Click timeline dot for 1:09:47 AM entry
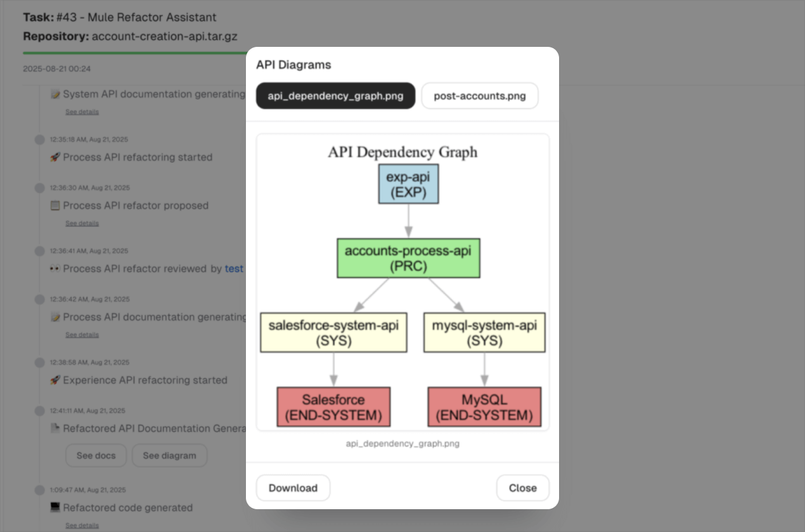Image resolution: width=805 pixels, height=532 pixels. click(x=39, y=490)
